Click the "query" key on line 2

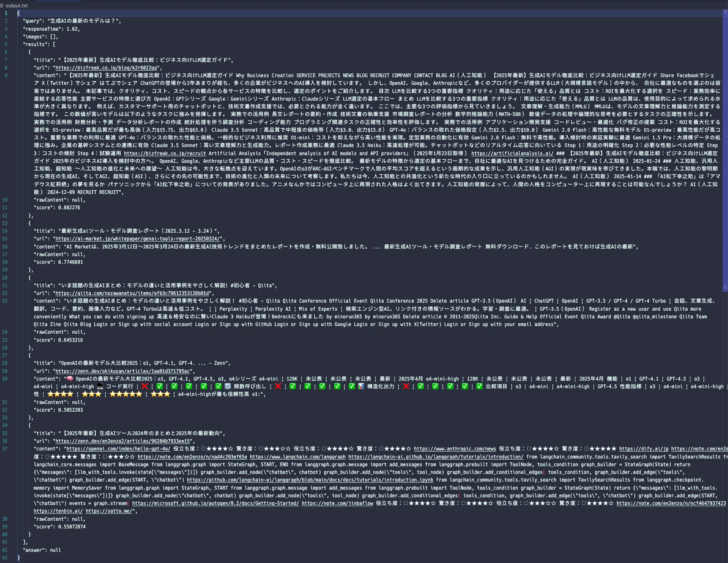click(x=32, y=21)
